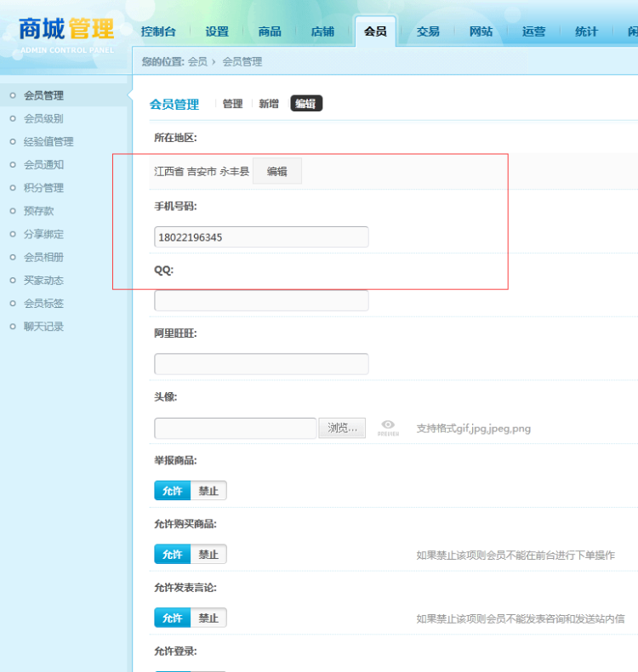Go to 积分管理 in the sidebar
This screenshot has height=672, width=638.
coord(43,188)
